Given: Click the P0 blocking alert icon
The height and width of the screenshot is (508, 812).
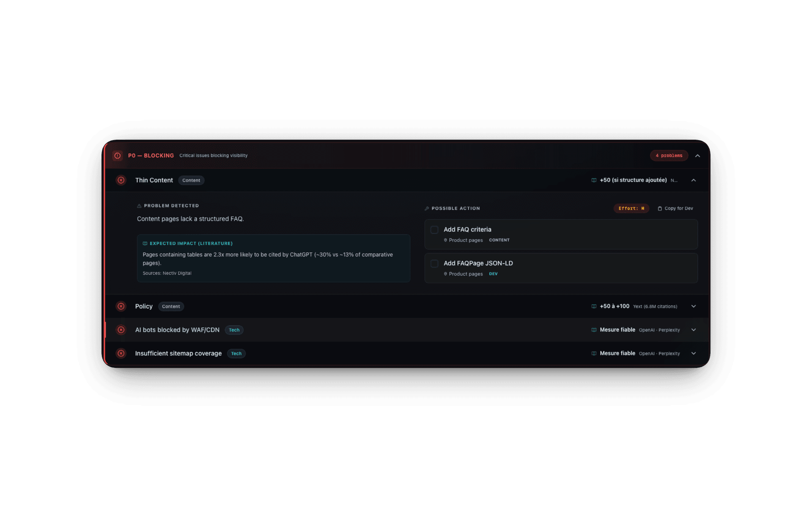Looking at the screenshot, I should pyautogui.click(x=117, y=155).
